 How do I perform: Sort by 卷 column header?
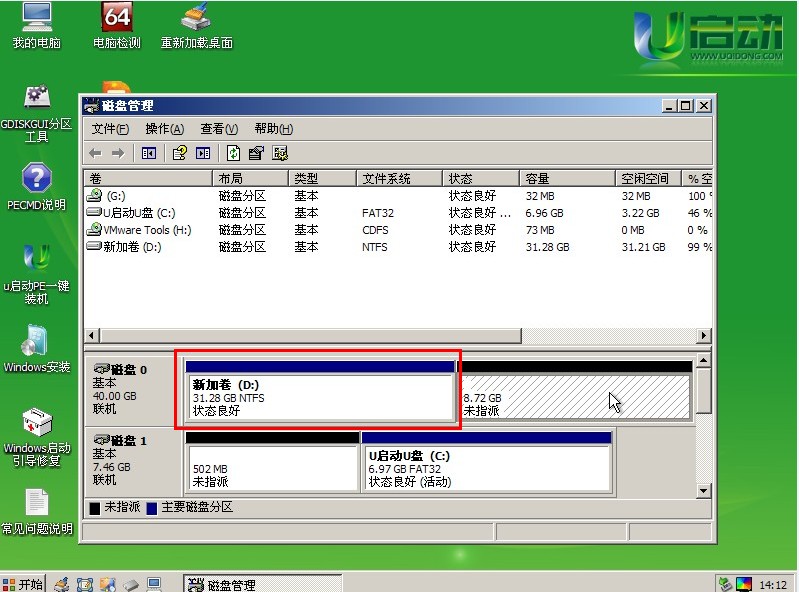[148, 178]
